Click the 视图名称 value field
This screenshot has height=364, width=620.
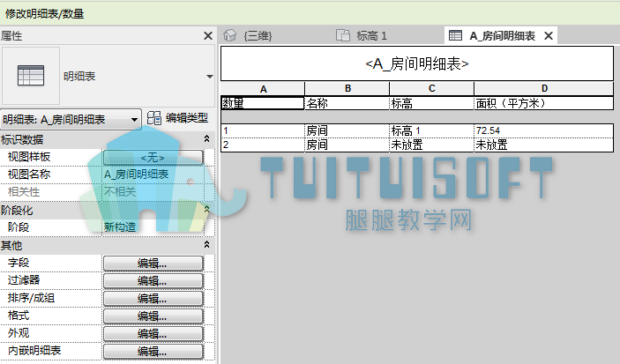[153, 175]
